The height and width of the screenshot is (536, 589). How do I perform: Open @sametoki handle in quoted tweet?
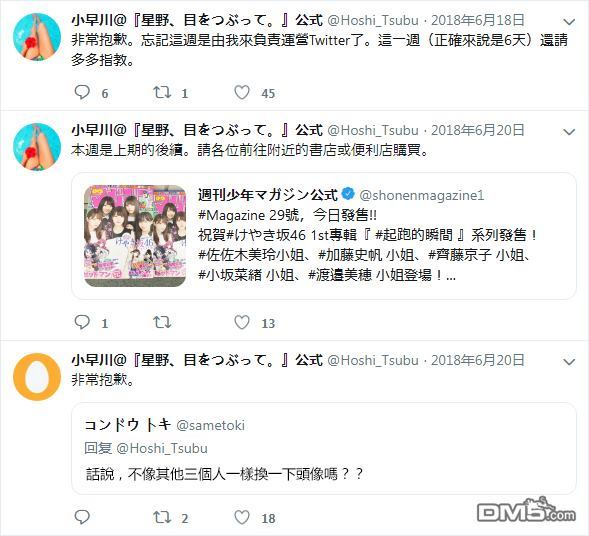210,425
